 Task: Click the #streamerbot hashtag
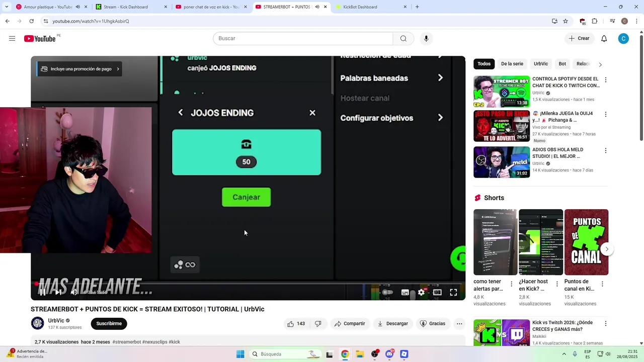tap(127, 342)
